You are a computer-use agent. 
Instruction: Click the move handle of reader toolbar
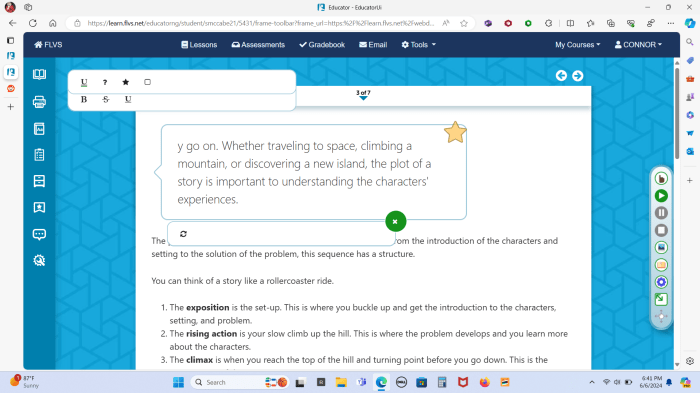[x=661, y=316]
